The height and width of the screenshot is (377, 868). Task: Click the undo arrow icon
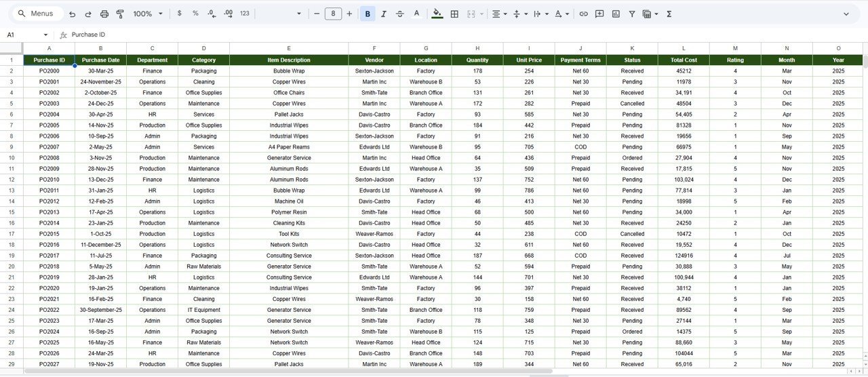[72, 14]
